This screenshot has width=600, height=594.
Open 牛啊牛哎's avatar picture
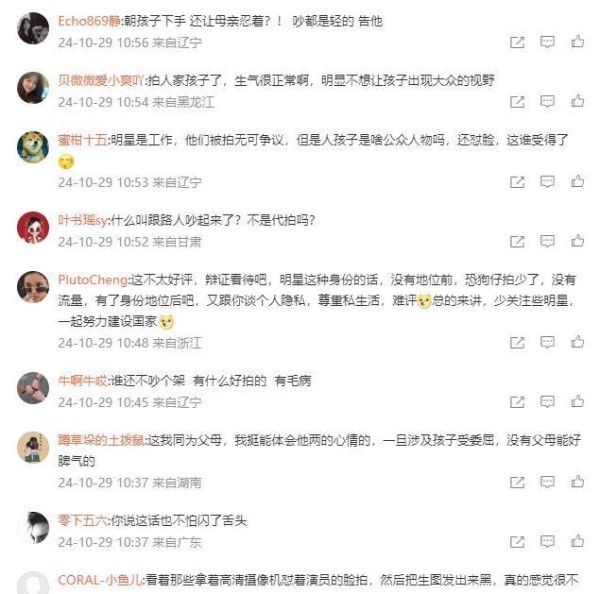(x=33, y=388)
